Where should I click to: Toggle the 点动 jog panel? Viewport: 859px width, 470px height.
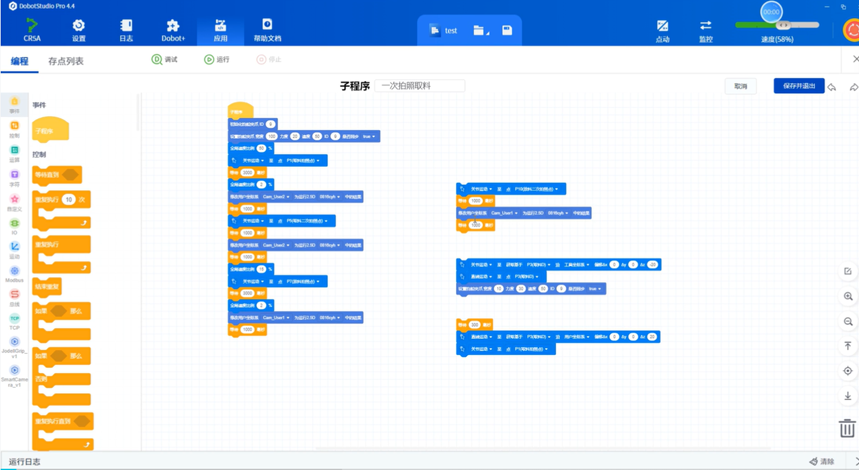click(x=662, y=30)
